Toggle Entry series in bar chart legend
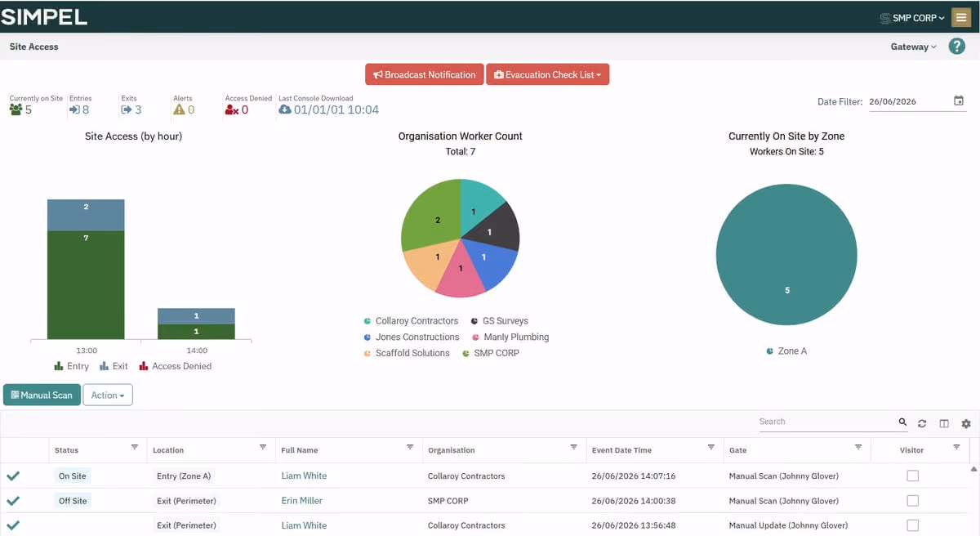980x536 pixels. pos(72,366)
